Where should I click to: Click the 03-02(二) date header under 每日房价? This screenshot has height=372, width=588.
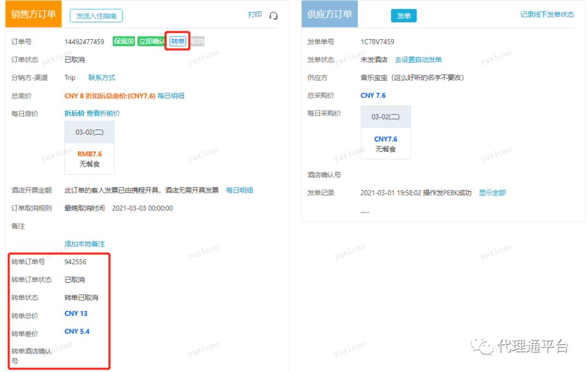tap(89, 132)
